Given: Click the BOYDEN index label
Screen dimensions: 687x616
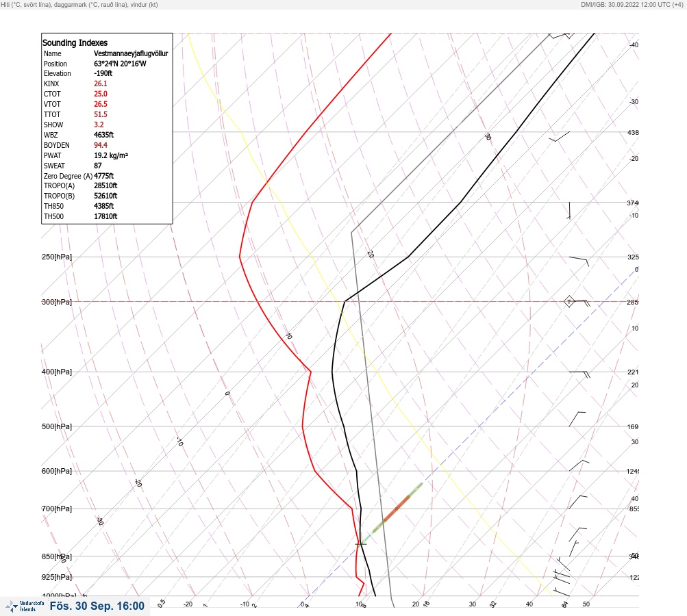Looking at the screenshot, I should [x=57, y=145].
